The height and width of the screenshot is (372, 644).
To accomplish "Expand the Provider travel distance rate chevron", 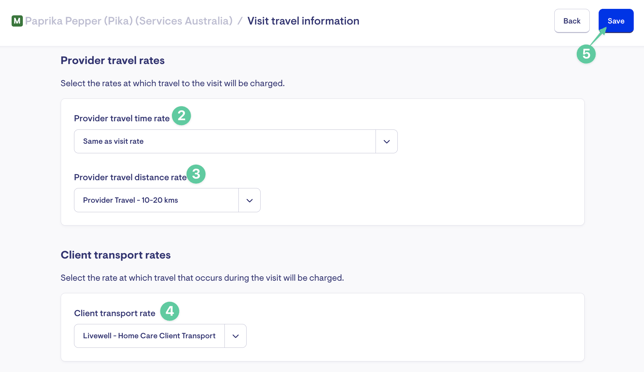I will [x=249, y=200].
